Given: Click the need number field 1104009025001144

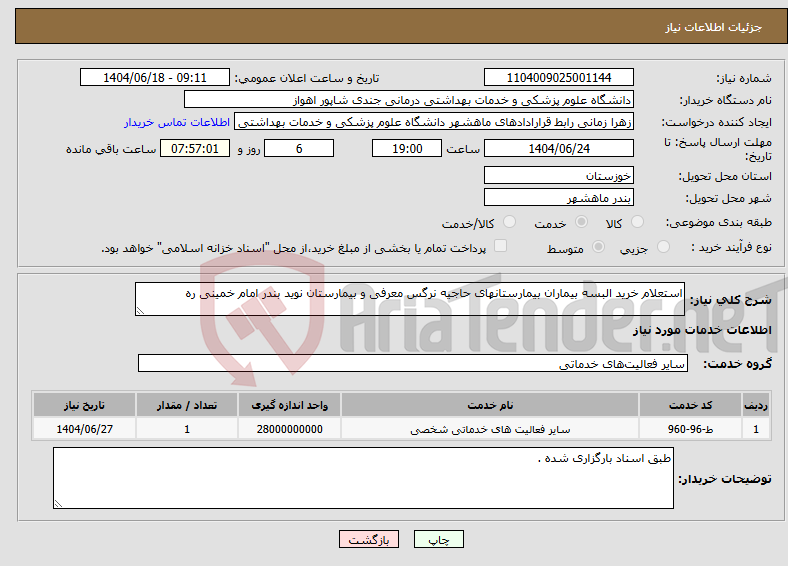Looking at the screenshot, I should click(x=559, y=77).
